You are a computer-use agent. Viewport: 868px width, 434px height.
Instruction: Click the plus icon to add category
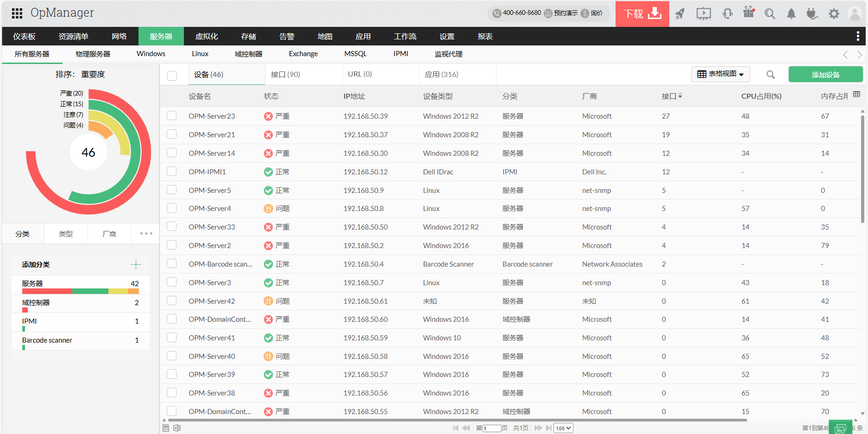136,265
